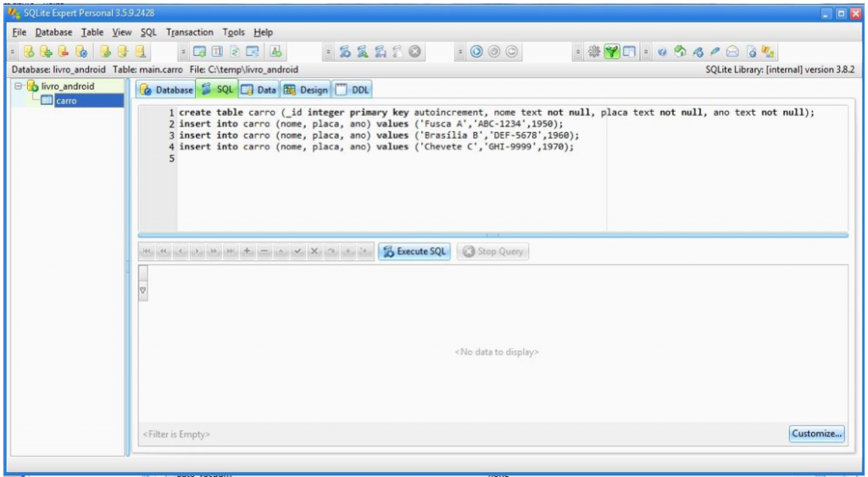
Task: Click the cancel edit X navigator button
Action: coord(314,252)
